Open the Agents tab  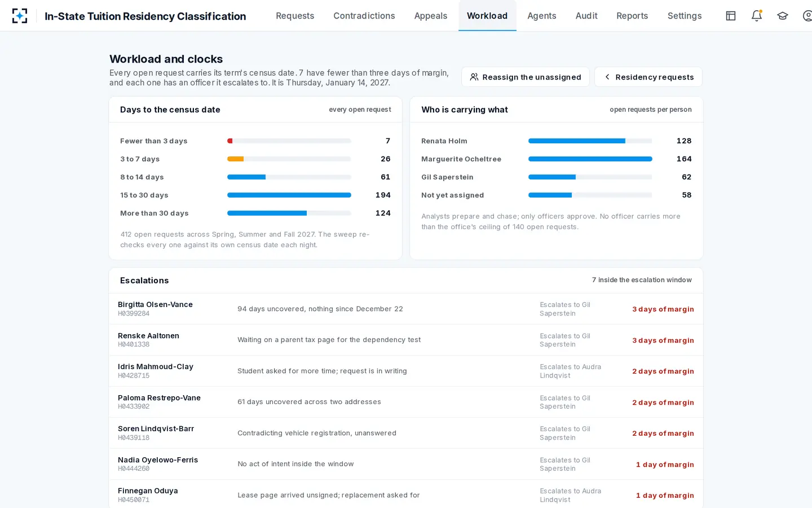(542, 16)
